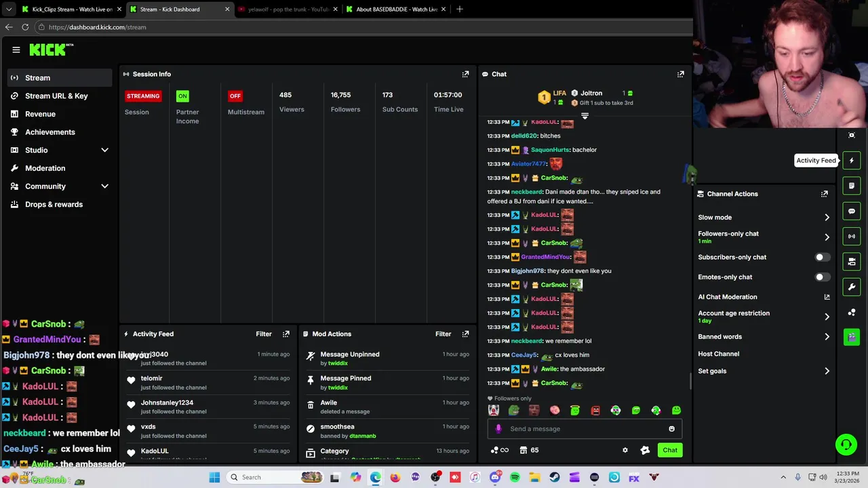This screenshot has height=488, width=868.
Task: Open the hamburger menu beside the Kick logo
Action: (16, 49)
